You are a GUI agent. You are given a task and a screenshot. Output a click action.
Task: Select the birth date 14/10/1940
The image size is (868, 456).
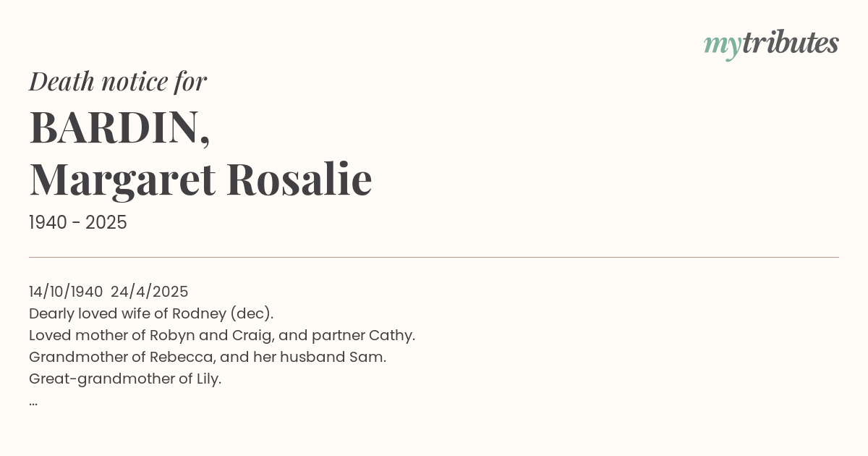[x=66, y=292]
